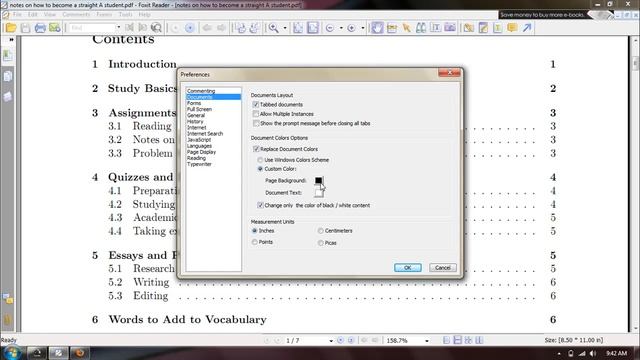
Task: Select Picas measurement unit
Action: 321,243
